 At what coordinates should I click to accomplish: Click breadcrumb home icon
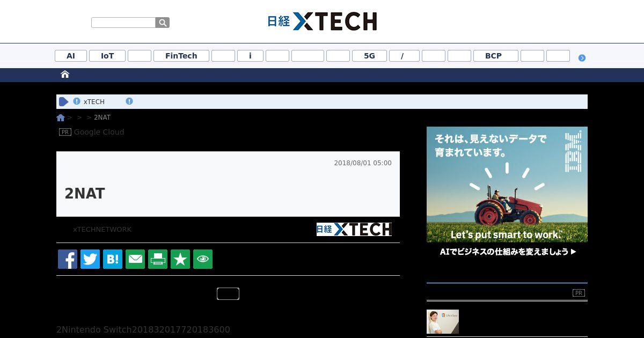61,117
